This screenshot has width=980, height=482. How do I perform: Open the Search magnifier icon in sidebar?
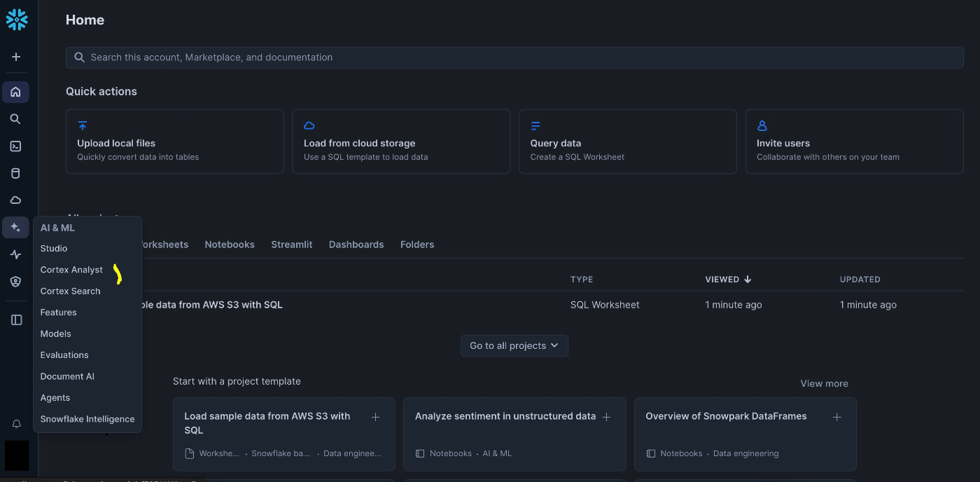pyautogui.click(x=15, y=119)
